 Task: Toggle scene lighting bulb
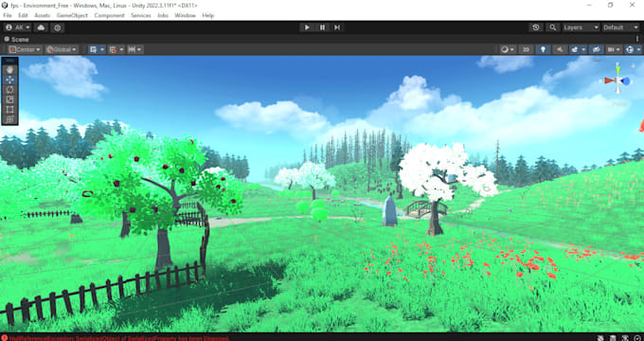543,49
